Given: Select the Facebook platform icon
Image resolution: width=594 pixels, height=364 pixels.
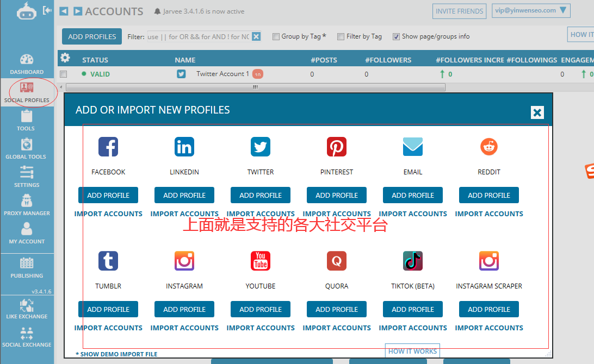Looking at the screenshot, I should click(108, 147).
